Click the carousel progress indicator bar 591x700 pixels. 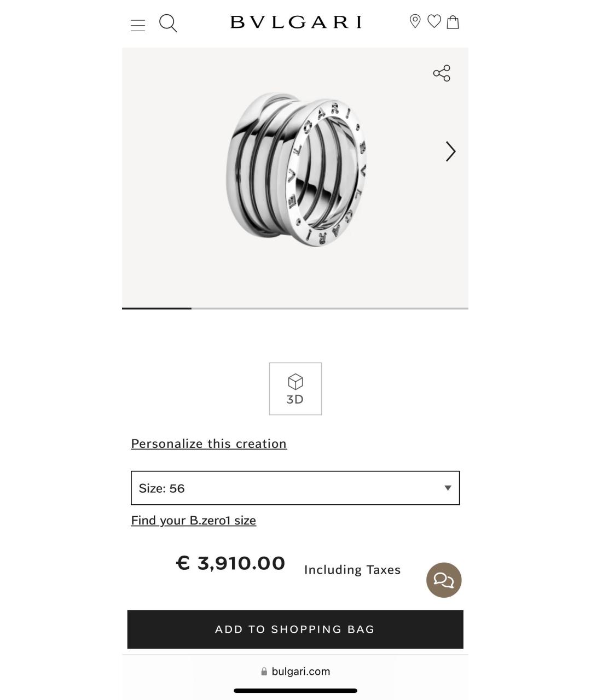tap(156, 308)
